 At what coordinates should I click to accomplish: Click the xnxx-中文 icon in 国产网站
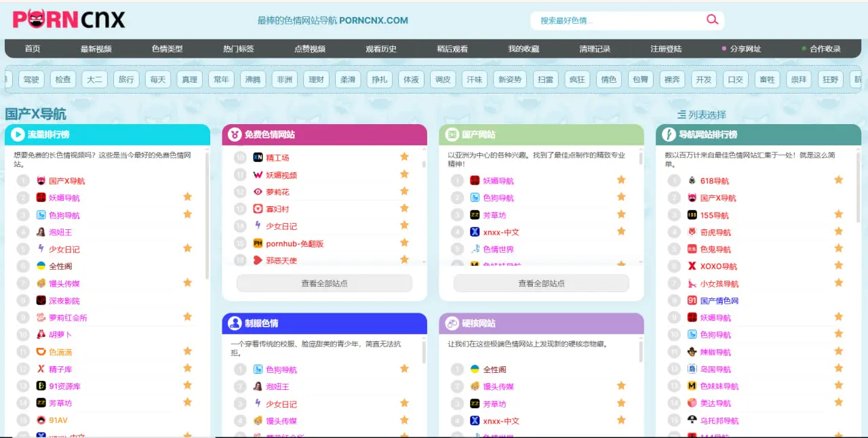pyautogui.click(x=475, y=231)
